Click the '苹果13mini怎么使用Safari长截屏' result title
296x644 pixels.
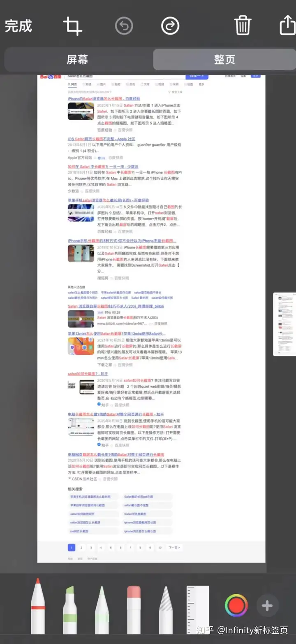click(117, 334)
